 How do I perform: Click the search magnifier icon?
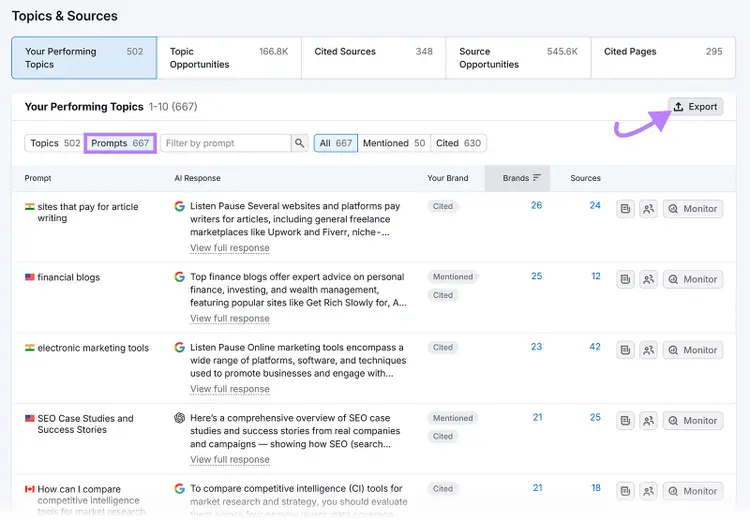point(299,143)
